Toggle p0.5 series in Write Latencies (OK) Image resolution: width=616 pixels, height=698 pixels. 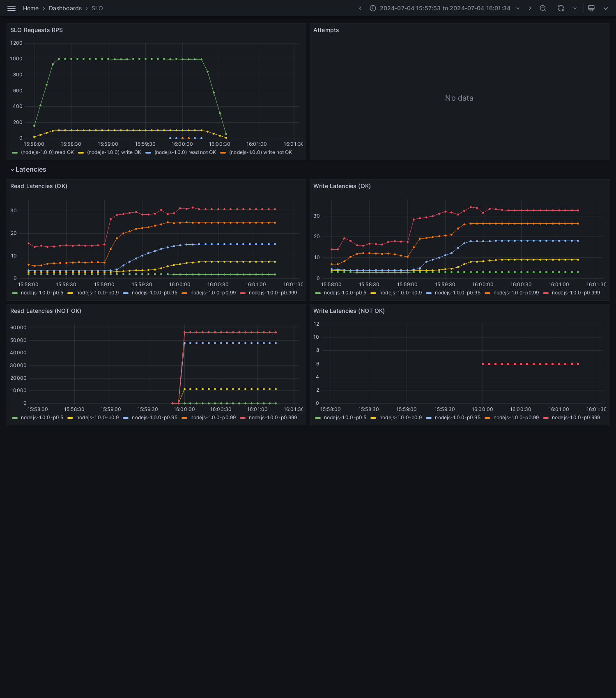(345, 293)
